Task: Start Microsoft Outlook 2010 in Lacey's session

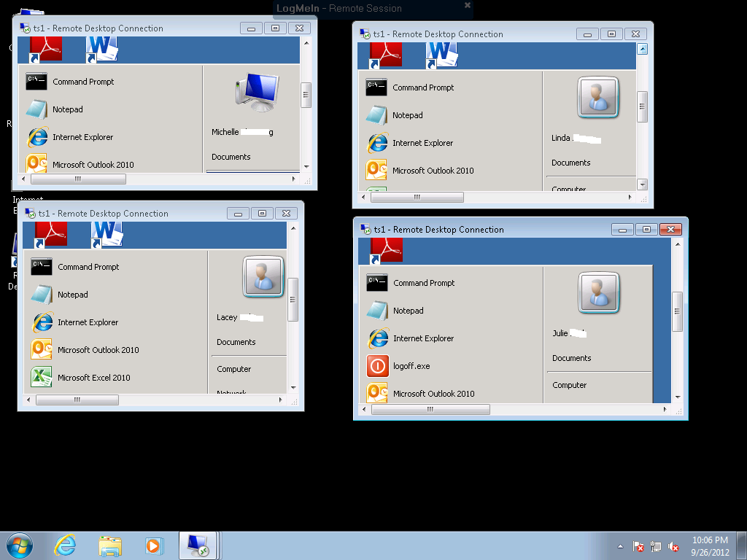Action: pos(98,350)
